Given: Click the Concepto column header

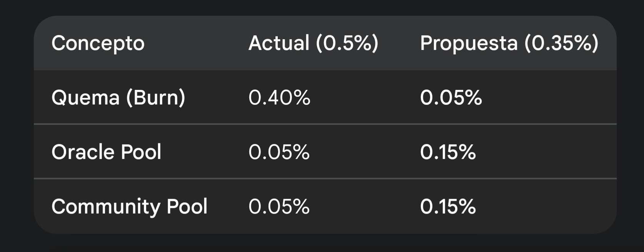Looking at the screenshot, I should (x=98, y=43).
